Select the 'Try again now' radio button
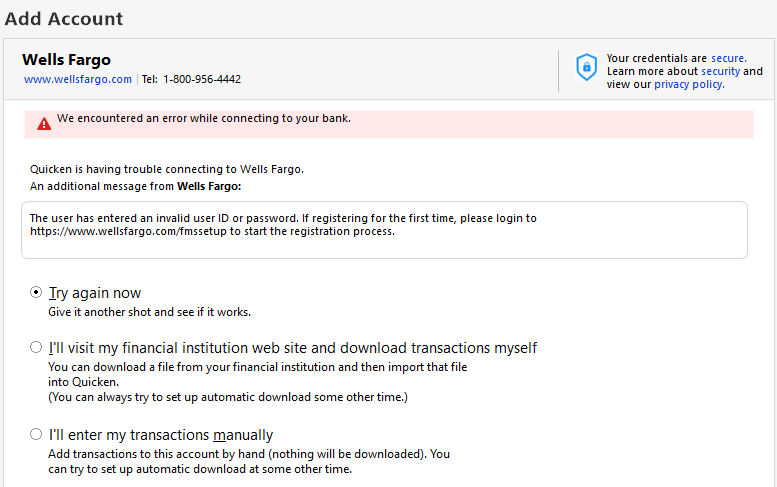The width and height of the screenshot is (777, 487). [37, 293]
